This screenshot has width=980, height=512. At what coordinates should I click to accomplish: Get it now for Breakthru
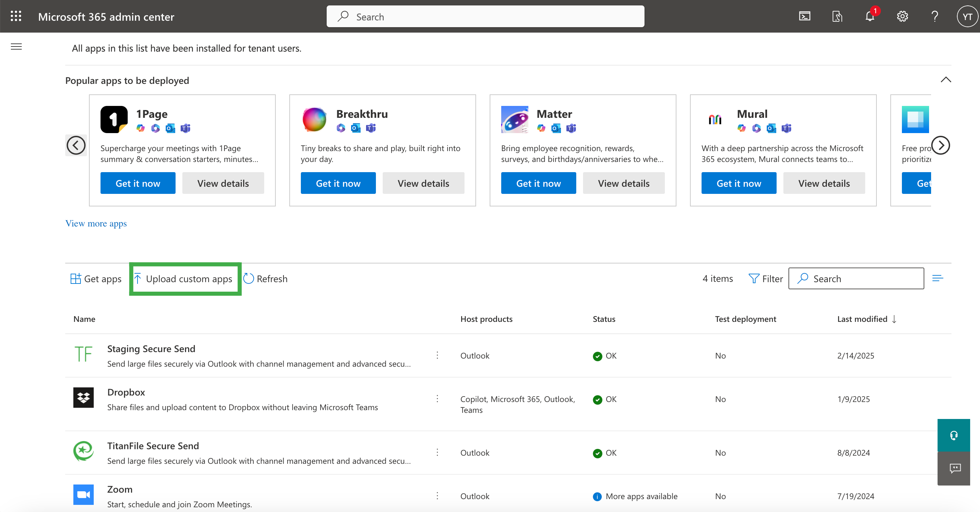338,183
